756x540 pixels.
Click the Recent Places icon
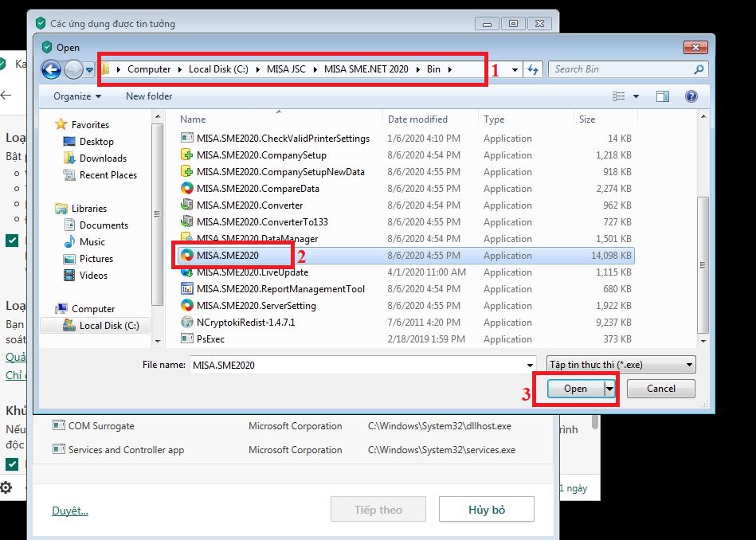pyautogui.click(x=69, y=175)
